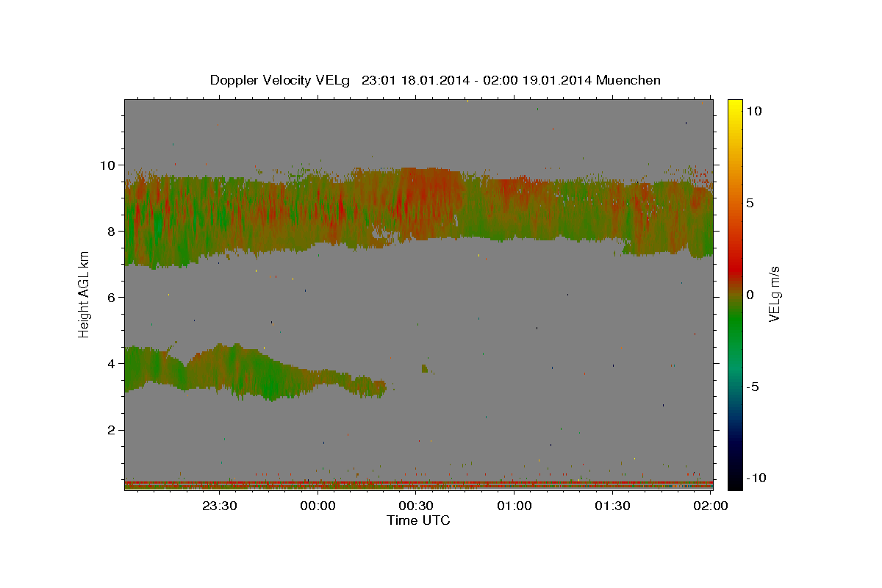Click the colorbar tick label '5'
The width and height of the screenshot is (882, 588).
750,203
